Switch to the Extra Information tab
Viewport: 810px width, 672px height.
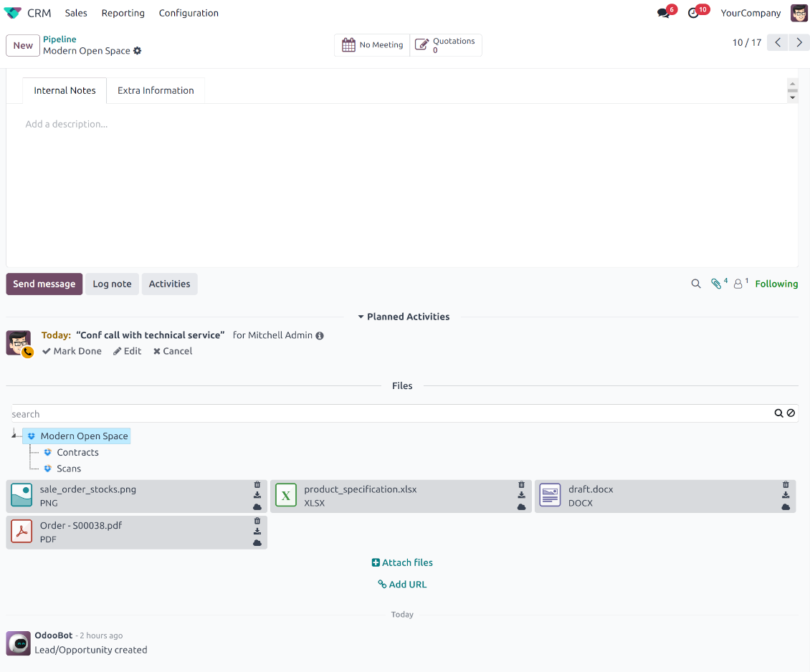coord(156,90)
